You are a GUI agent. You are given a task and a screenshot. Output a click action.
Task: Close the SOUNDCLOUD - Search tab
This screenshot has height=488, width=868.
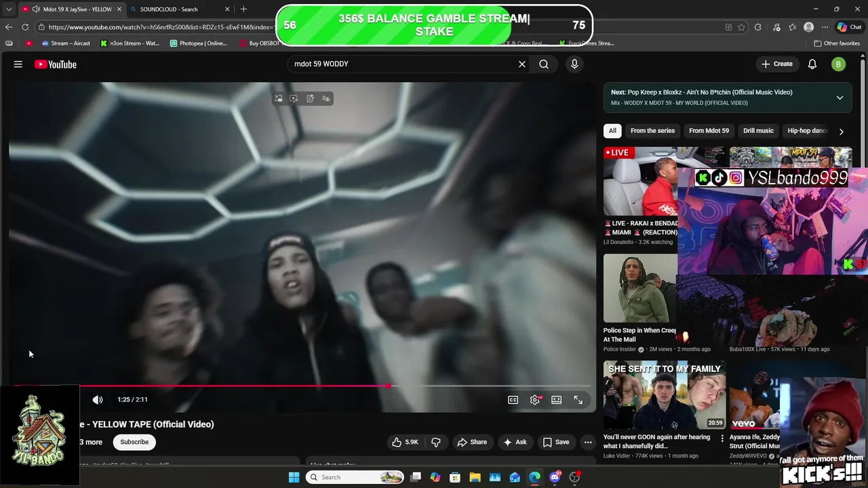(x=227, y=9)
